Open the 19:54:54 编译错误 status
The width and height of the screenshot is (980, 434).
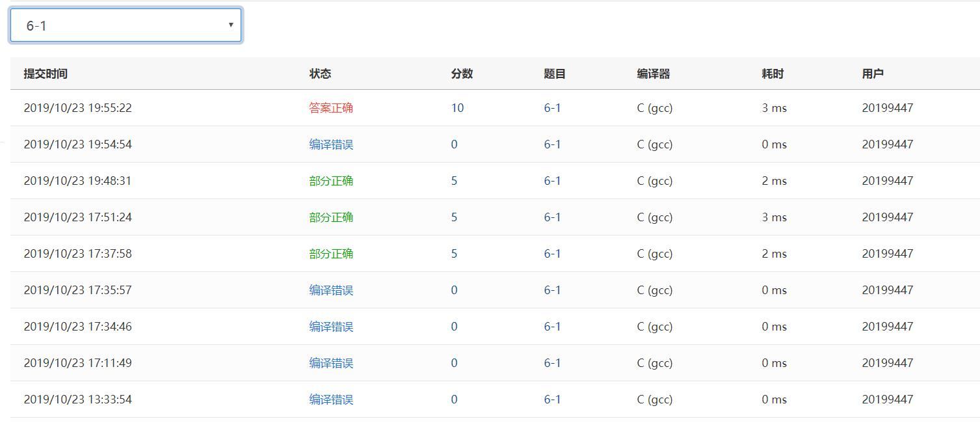click(331, 144)
